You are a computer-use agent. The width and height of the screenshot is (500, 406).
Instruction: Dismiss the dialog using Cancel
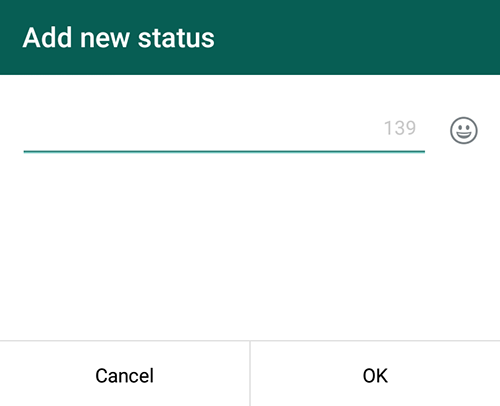[x=124, y=376]
